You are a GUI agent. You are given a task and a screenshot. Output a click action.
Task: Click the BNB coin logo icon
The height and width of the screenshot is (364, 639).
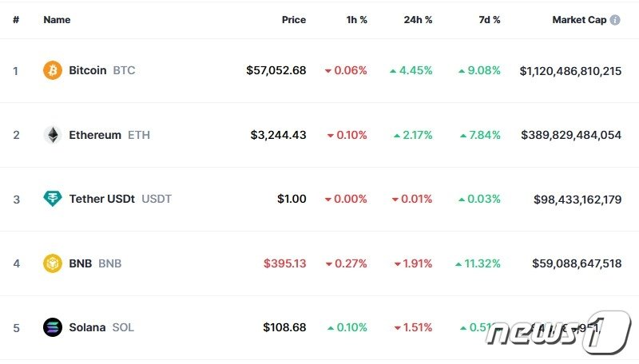coord(52,263)
